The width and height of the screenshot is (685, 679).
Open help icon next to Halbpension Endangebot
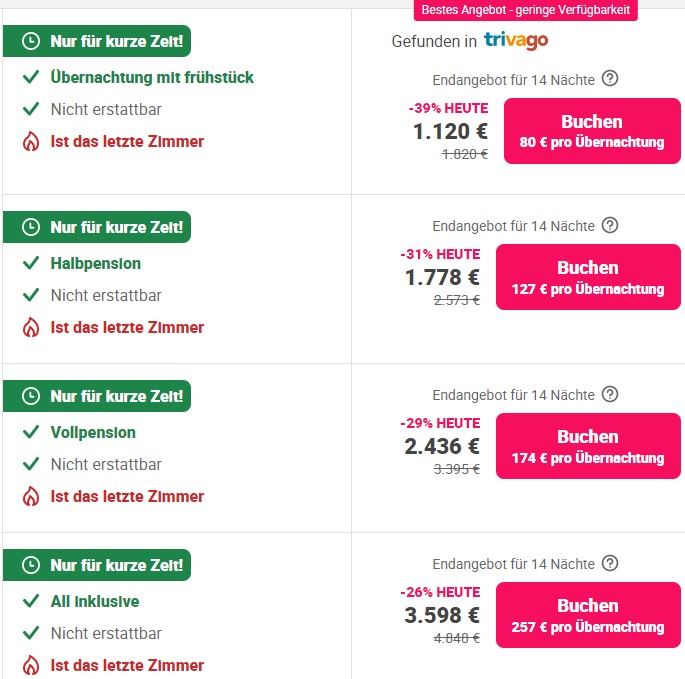(610, 225)
